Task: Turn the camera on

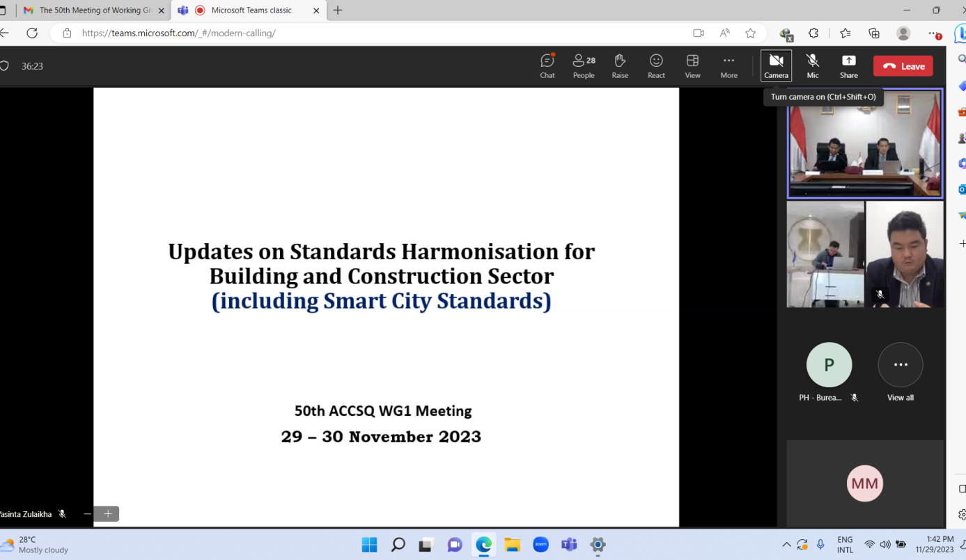Action: click(776, 66)
